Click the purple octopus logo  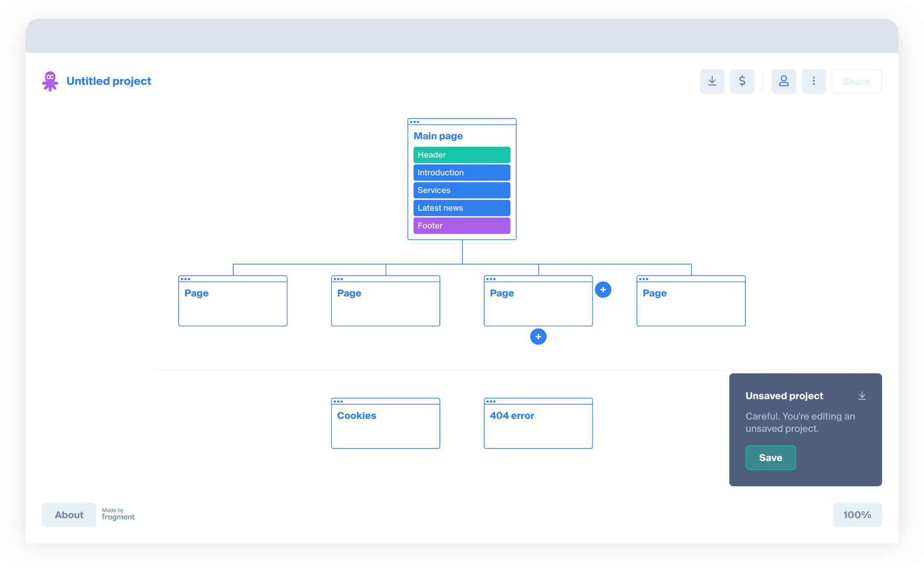pos(50,81)
